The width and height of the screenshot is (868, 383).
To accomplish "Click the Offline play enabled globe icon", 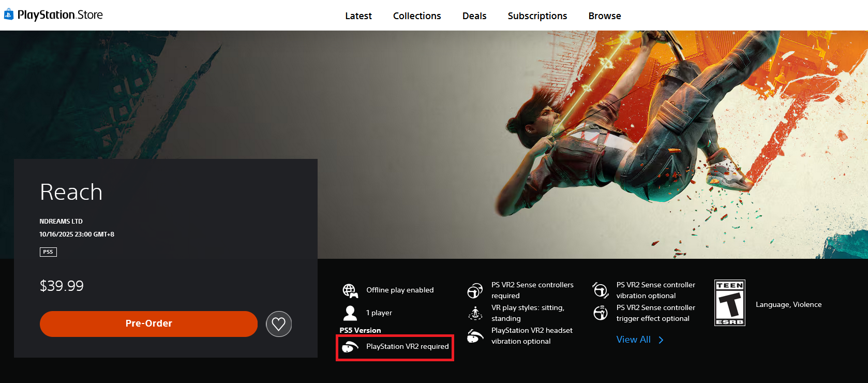I will pos(350,290).
